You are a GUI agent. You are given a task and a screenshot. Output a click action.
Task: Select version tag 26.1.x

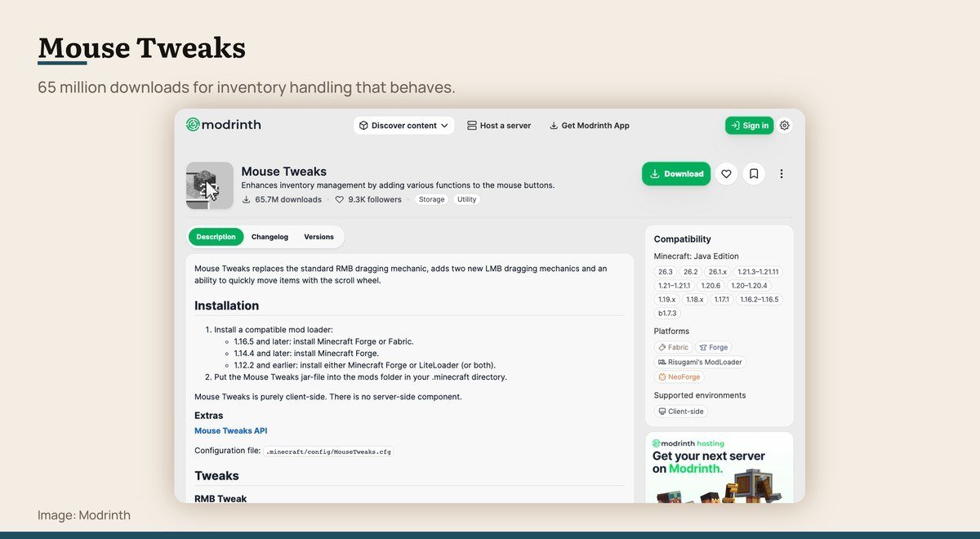click(717, 272)
